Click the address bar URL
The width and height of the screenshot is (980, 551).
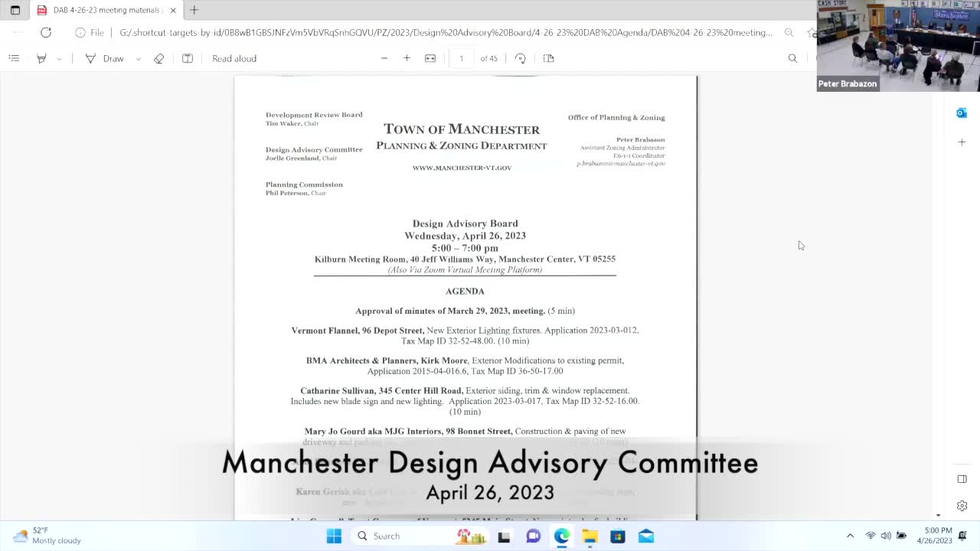click(x=446, y=32)
